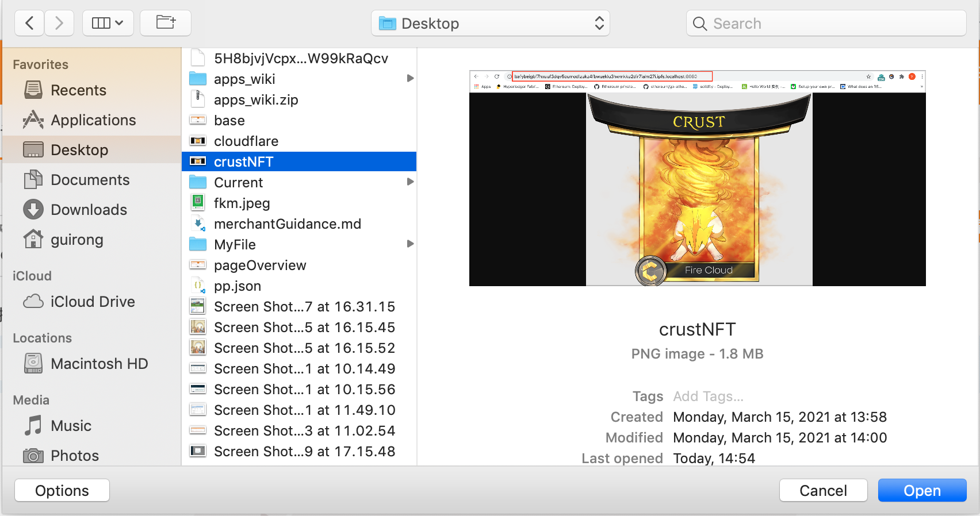Click into the Search field
Image resolution: width=980 pixels, height=516 pixels.
(826, 24)
